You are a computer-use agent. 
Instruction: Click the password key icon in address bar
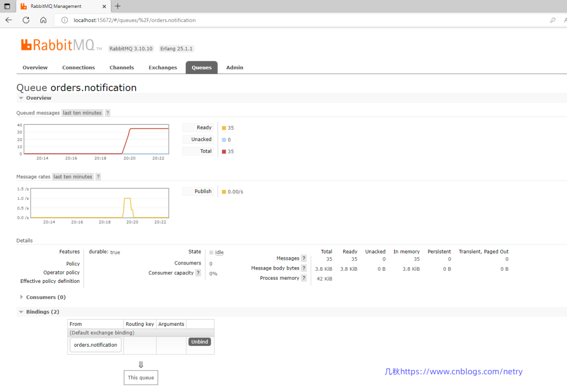point(552,20)
